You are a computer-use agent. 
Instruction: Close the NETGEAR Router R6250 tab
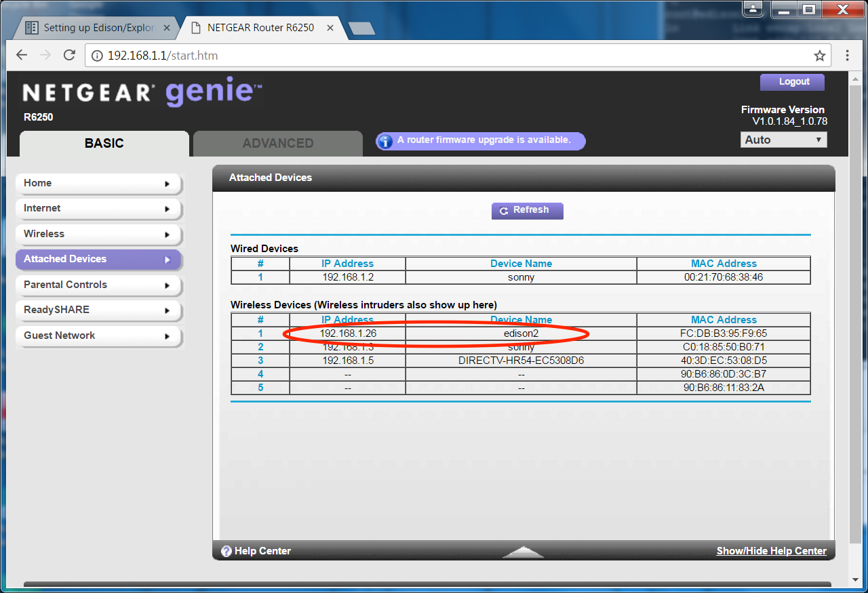[x=330, y=28]
